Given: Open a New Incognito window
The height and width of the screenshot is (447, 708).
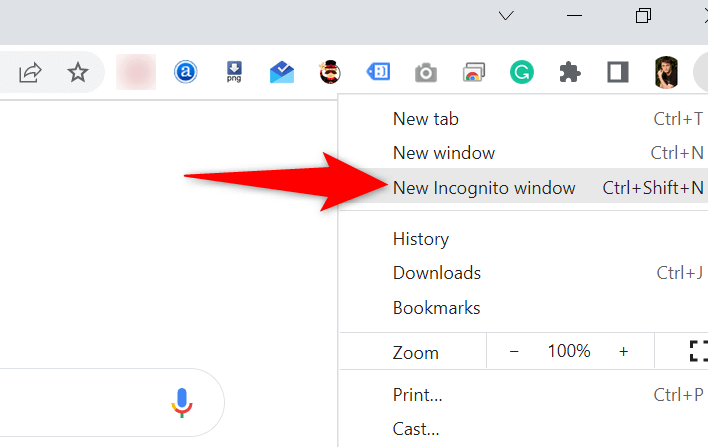Looking at the screenshot, I should point(484,187).
